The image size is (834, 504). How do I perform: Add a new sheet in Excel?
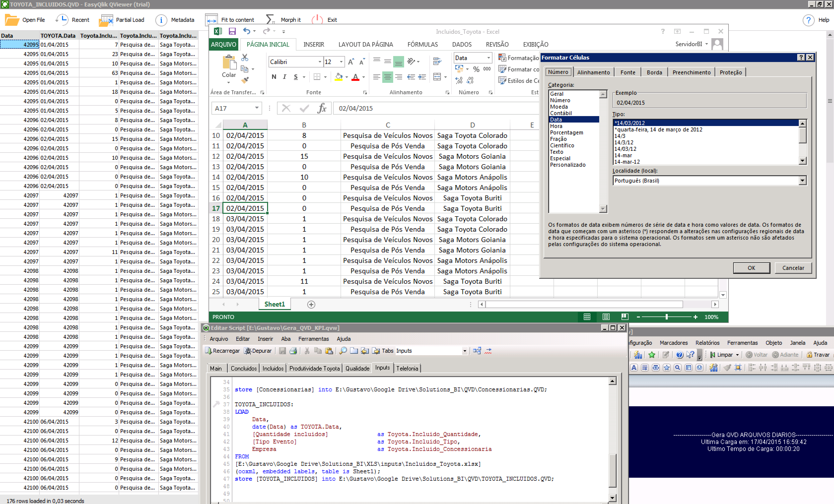(x=311, y=304)
